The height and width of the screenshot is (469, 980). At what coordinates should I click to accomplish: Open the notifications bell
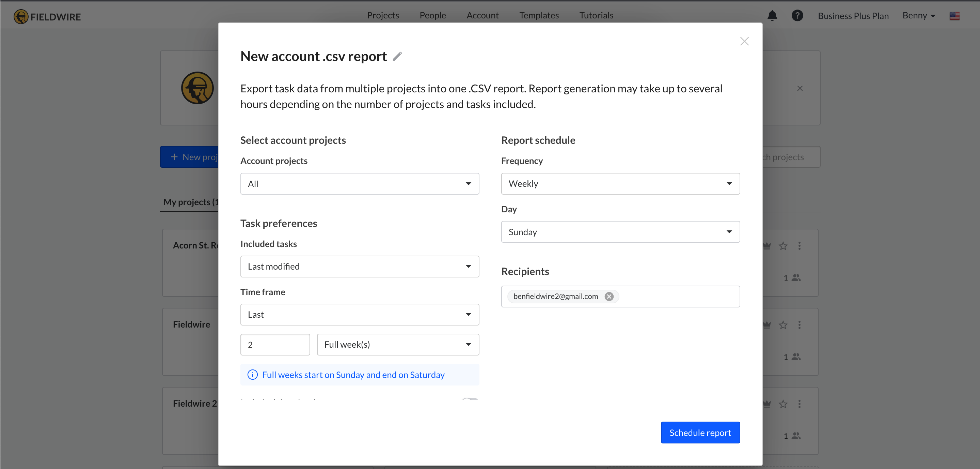pos(772,16)
